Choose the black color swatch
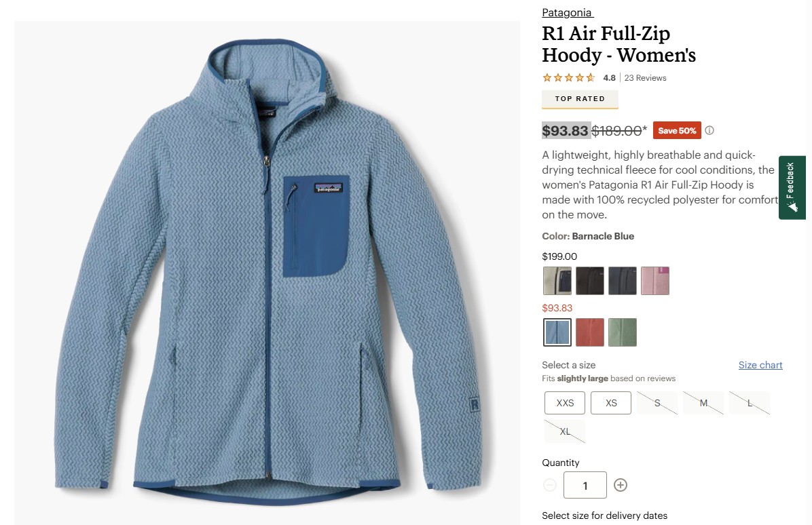Image resolution: width=812 pixels, height=525 pixels. [x=590, y=281]
